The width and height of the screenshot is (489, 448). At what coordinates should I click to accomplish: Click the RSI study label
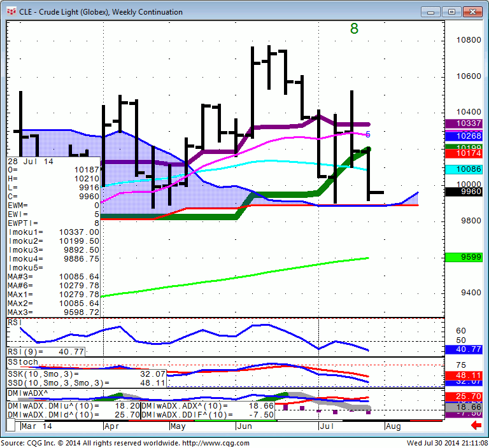click(x=15, y=323)
